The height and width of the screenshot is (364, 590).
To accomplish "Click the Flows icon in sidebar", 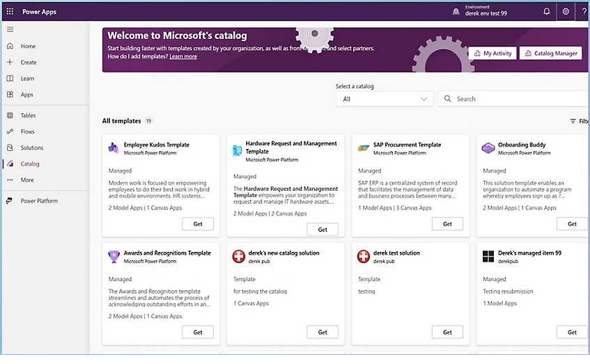I will click(x=10, y=132).
